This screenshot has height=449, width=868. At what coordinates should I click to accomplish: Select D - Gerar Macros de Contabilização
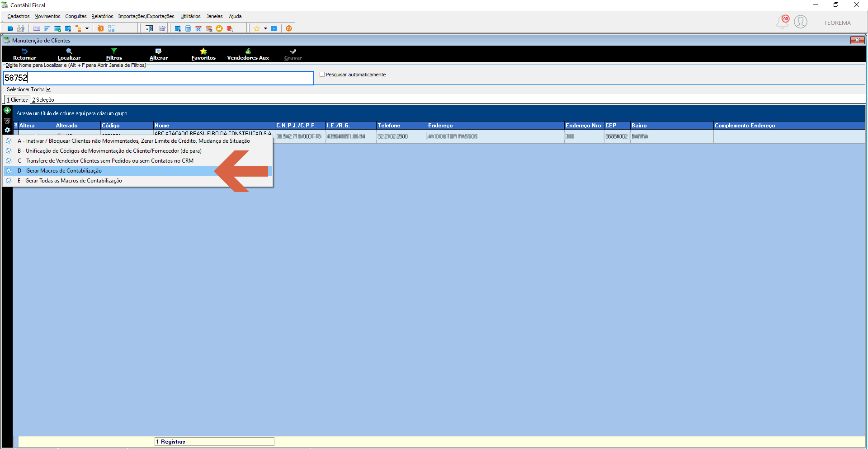[138, 171]
